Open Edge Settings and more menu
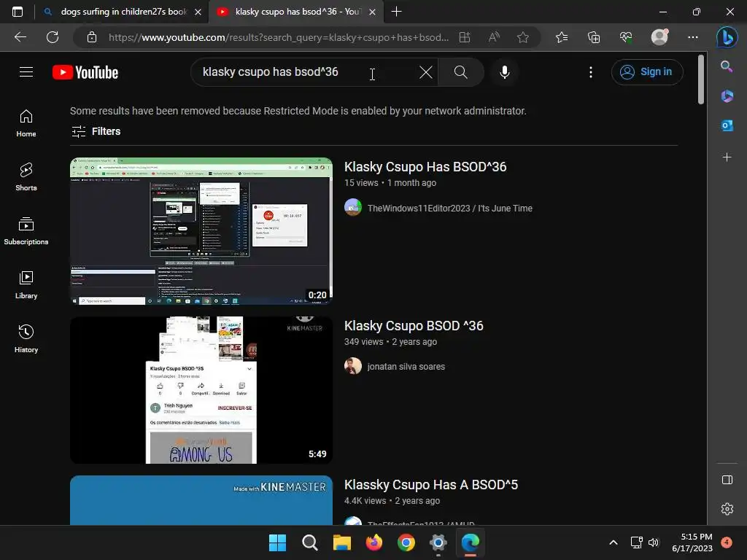This screenshot has width=747, height=560. pos(693,37)
